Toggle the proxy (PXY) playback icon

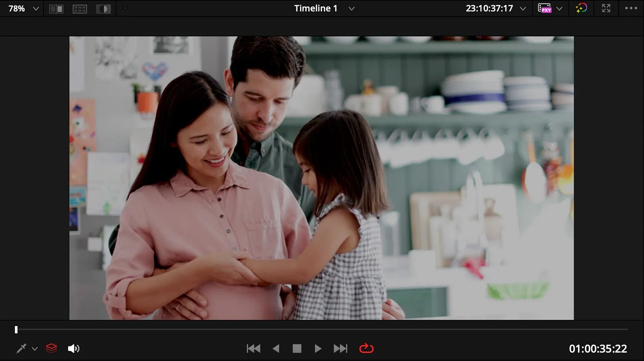tap(545, 8)
